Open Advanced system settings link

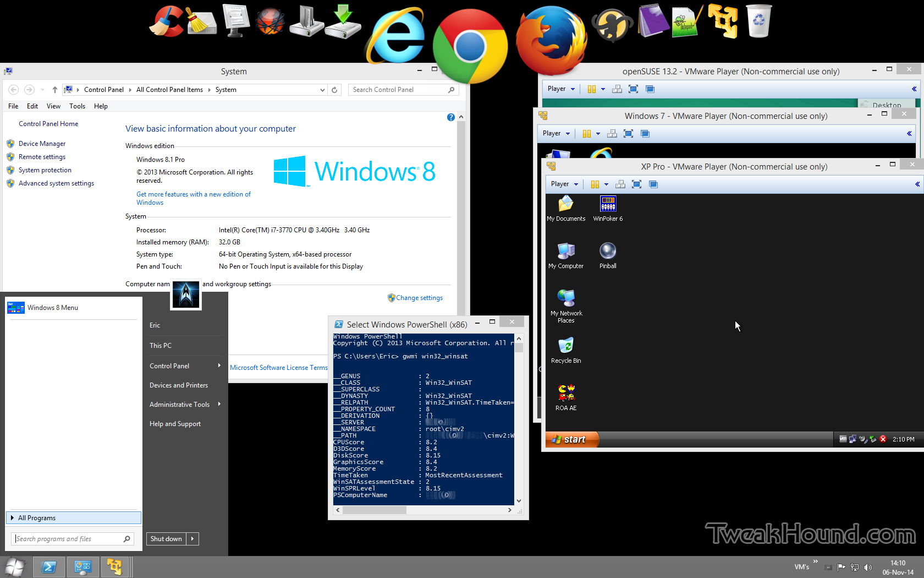pyautogui.click(x=56, y=183)
